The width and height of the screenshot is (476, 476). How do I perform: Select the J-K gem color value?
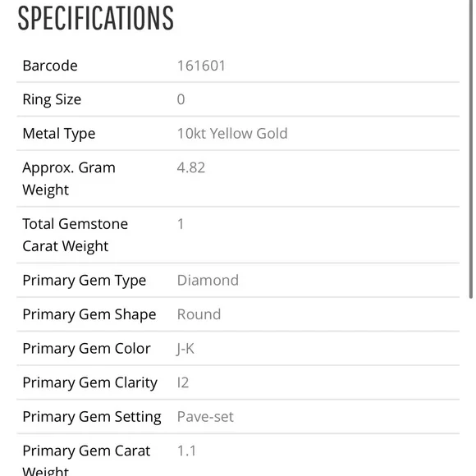tap(185, 349)
